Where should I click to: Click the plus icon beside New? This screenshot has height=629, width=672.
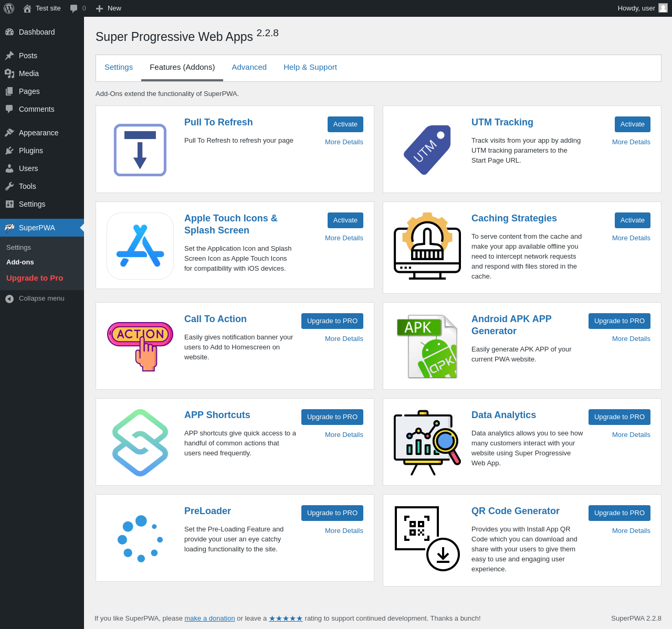(99, 8)
